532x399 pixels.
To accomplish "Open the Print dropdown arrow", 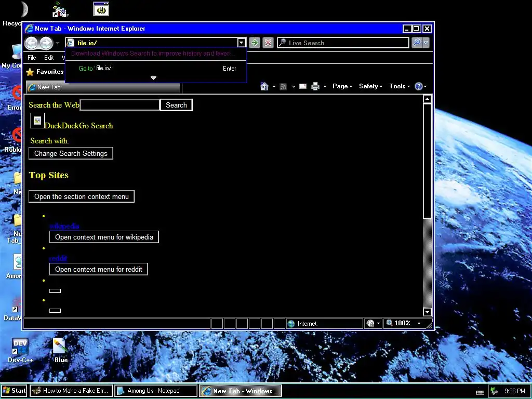I will 325,87.
